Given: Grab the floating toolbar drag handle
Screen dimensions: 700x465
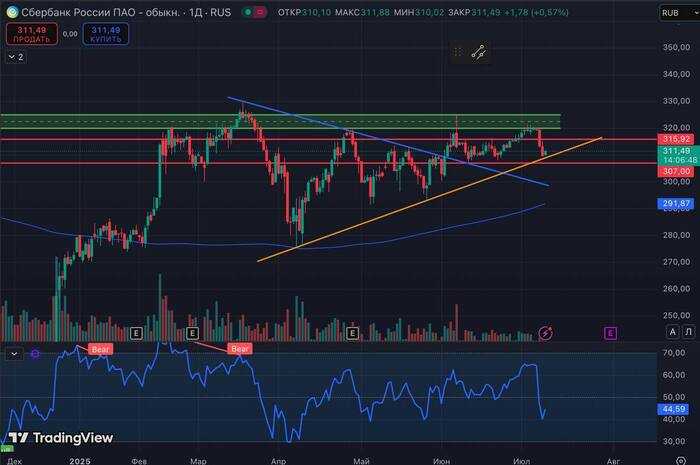Looking at the screenshot, I should click(457, 53).
